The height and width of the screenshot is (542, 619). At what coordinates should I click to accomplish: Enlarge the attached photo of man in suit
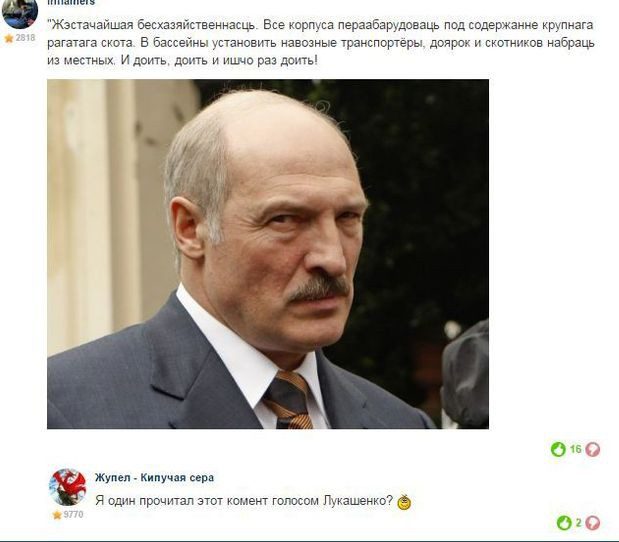[268, 254]
